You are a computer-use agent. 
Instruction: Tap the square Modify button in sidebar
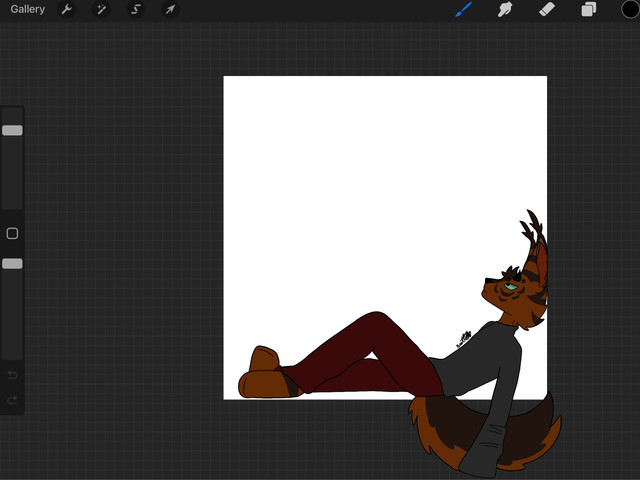click(x=12, y=233)
